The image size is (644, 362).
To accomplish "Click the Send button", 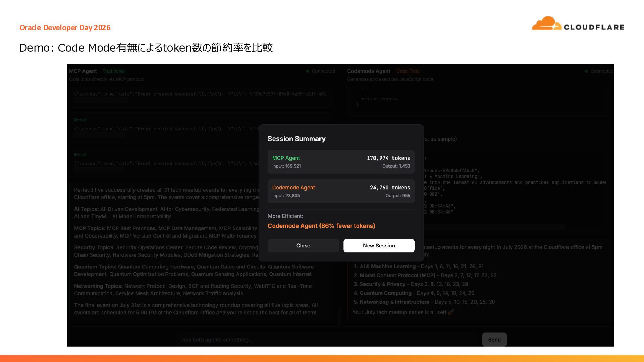I will (494, 340).
